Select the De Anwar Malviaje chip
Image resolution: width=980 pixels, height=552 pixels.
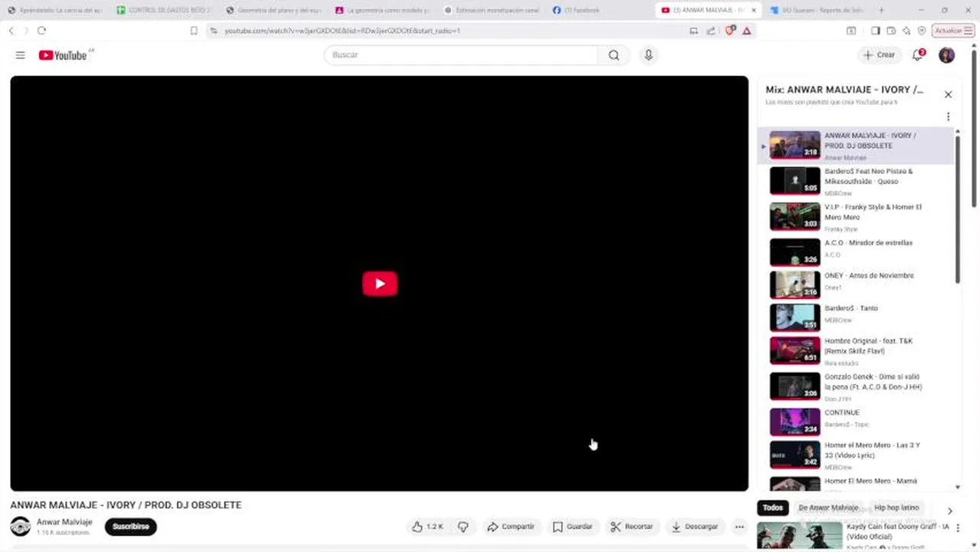pyautogui.click(x=828, y=508)
